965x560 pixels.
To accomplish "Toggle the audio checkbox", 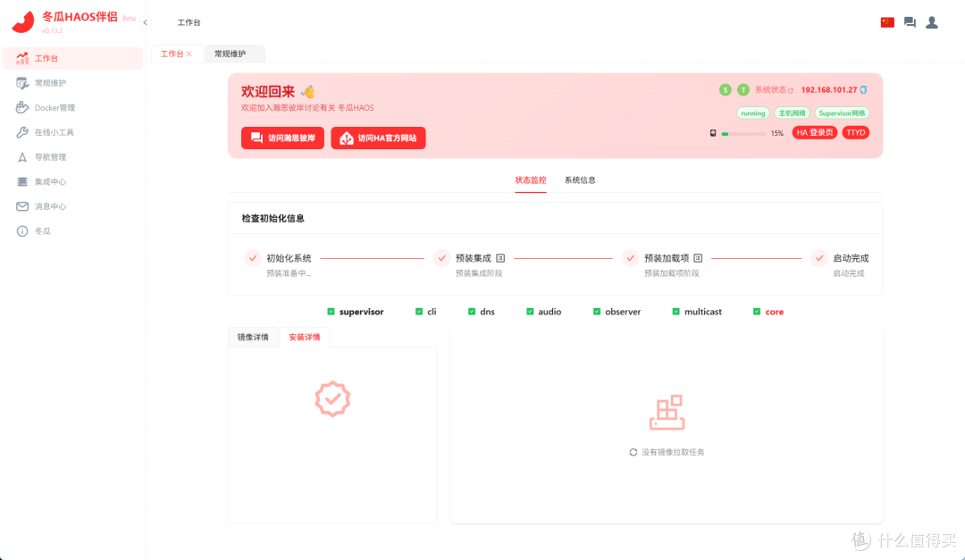I will tap(530, 312).
